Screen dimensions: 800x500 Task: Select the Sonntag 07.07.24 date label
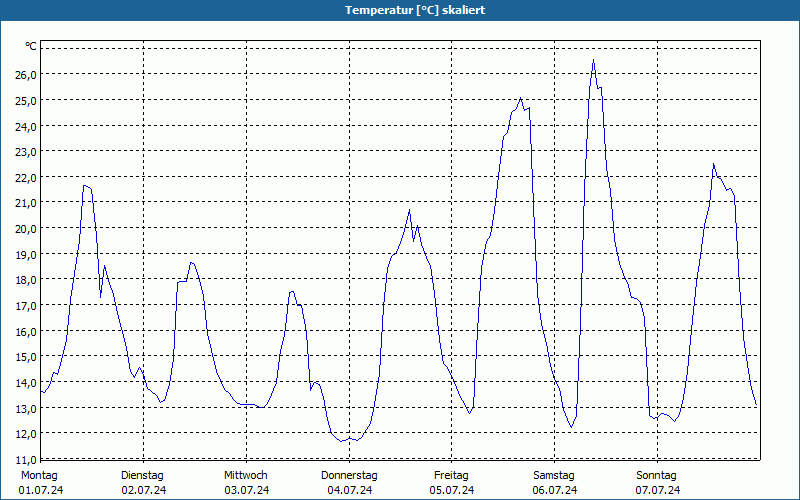pyautogui.click(x=657, y=483)
